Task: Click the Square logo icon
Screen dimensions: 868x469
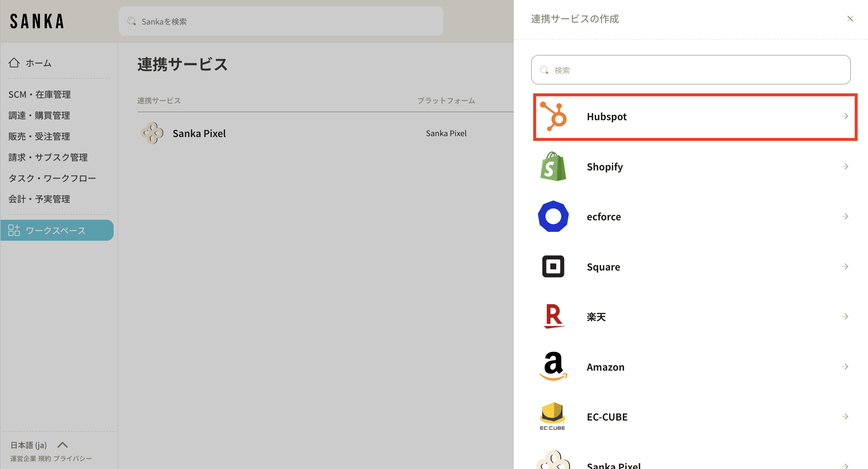Action: click(x=553, y=267)
